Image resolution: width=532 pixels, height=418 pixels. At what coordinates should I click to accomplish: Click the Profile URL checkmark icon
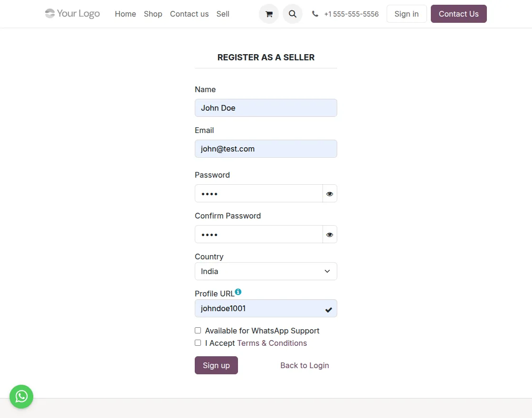click(328, 310)
